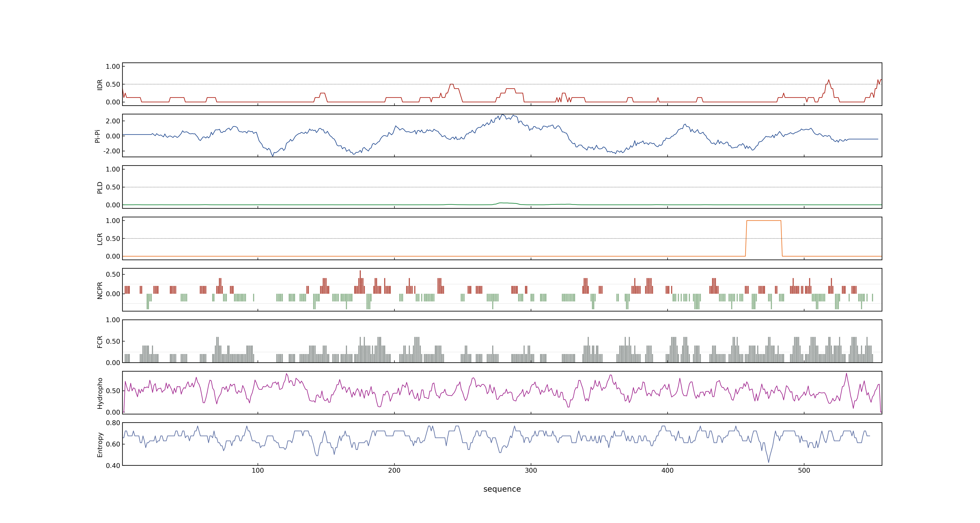Image resolution: width=980 pixels, height=523 pixels.
Task: Click the 1.00 tick of the FCR panel
Action: click(x=113, y=320)
